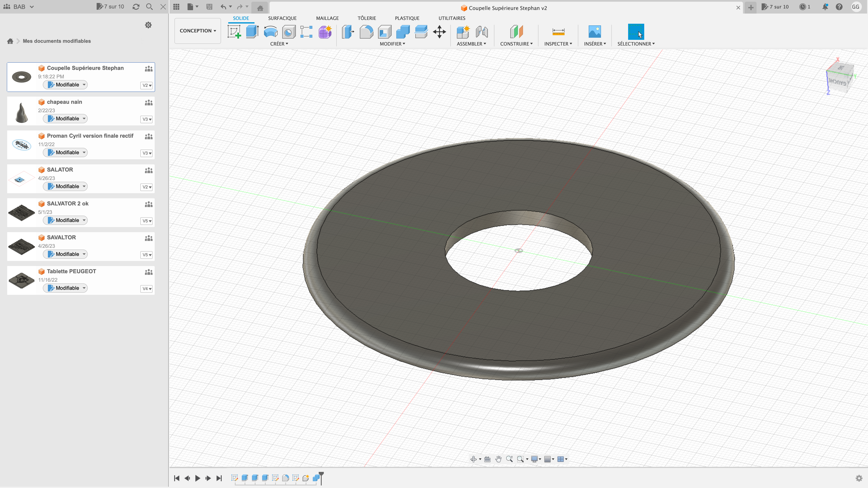
Task: Switch to the UTILITAIRES tab
Action: point(452,18)
